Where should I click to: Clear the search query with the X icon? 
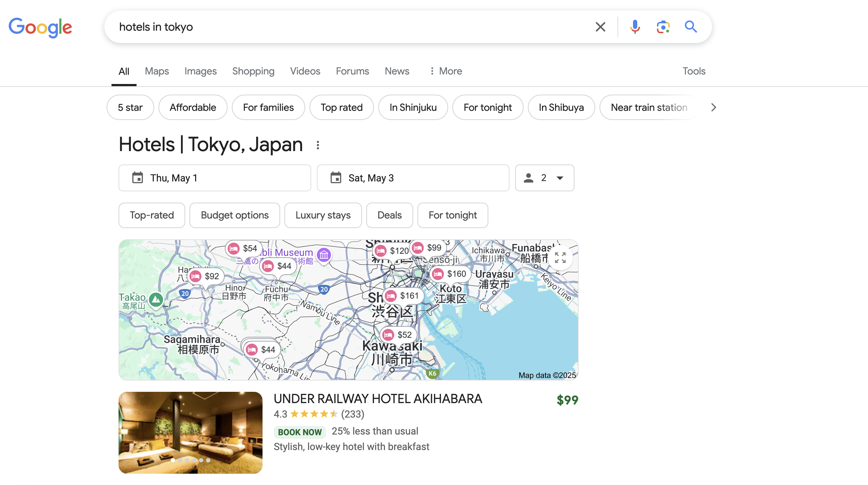click(x=600, y=27)
